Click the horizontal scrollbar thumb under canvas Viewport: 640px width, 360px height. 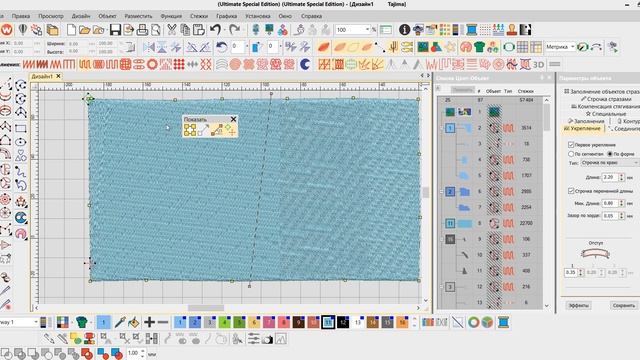pos(206,308)
